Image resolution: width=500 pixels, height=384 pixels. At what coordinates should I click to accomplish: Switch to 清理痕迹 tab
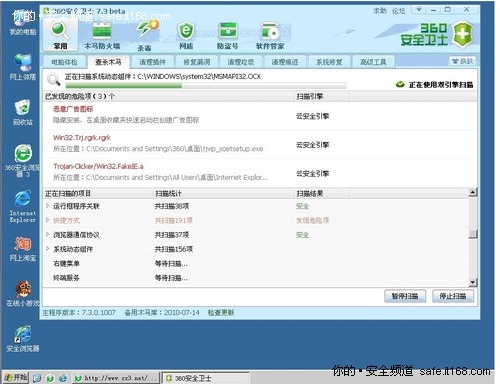tap(285, 62)
